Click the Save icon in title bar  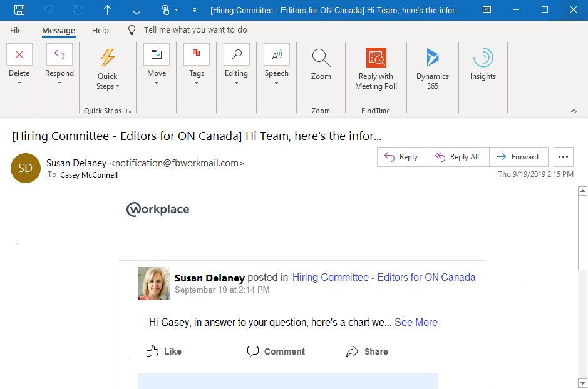point(19,10)
